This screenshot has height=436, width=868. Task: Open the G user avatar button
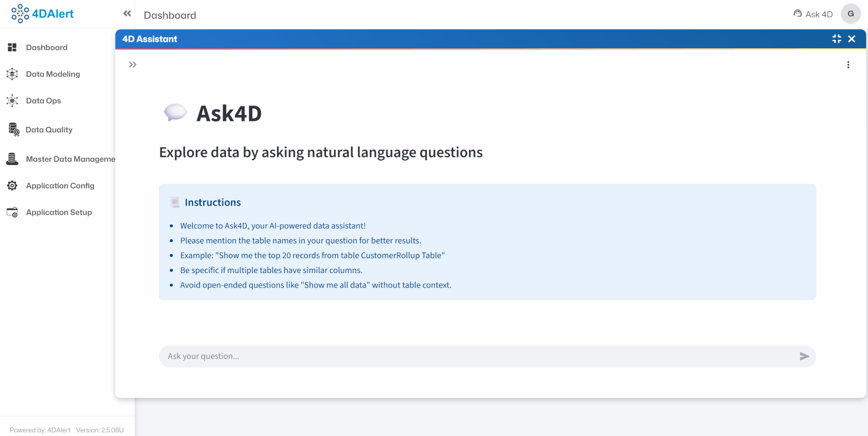click(x=851, y=14)
